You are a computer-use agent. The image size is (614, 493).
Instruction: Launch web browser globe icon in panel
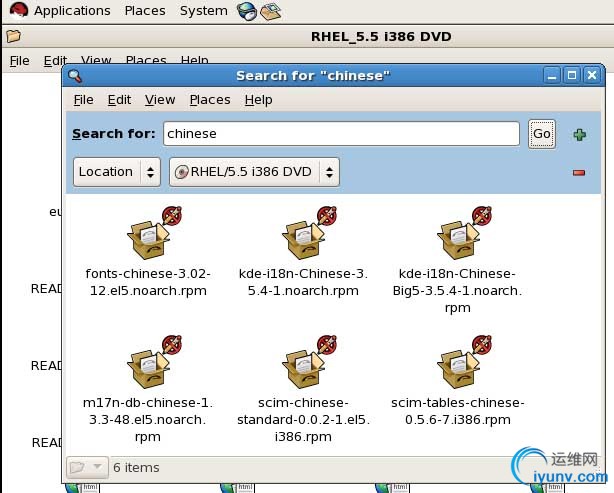point(247,11)
